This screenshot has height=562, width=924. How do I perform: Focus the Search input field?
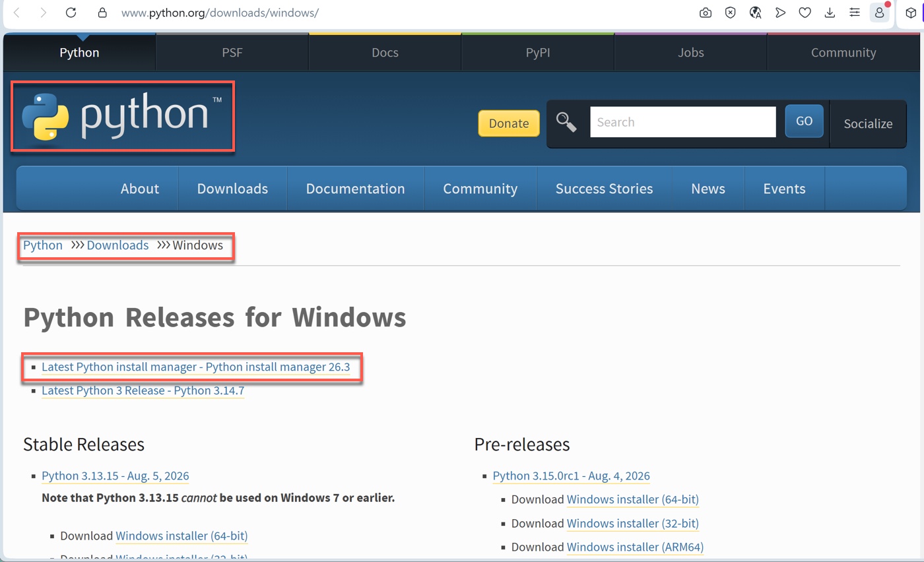pos(683,122)
